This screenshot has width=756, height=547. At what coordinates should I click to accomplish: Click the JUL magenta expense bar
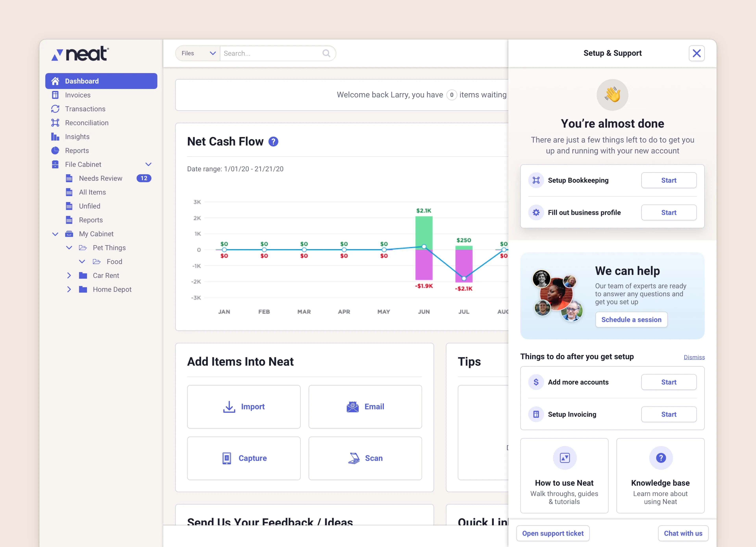464,266
